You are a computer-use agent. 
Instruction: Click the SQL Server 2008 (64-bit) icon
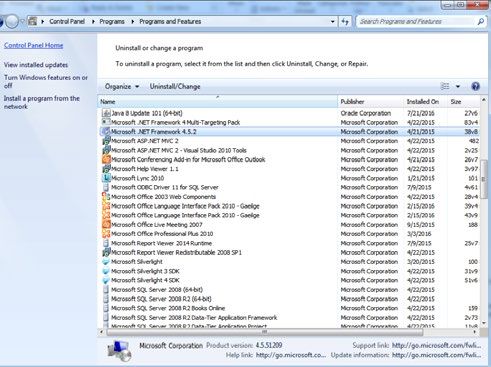106,289
